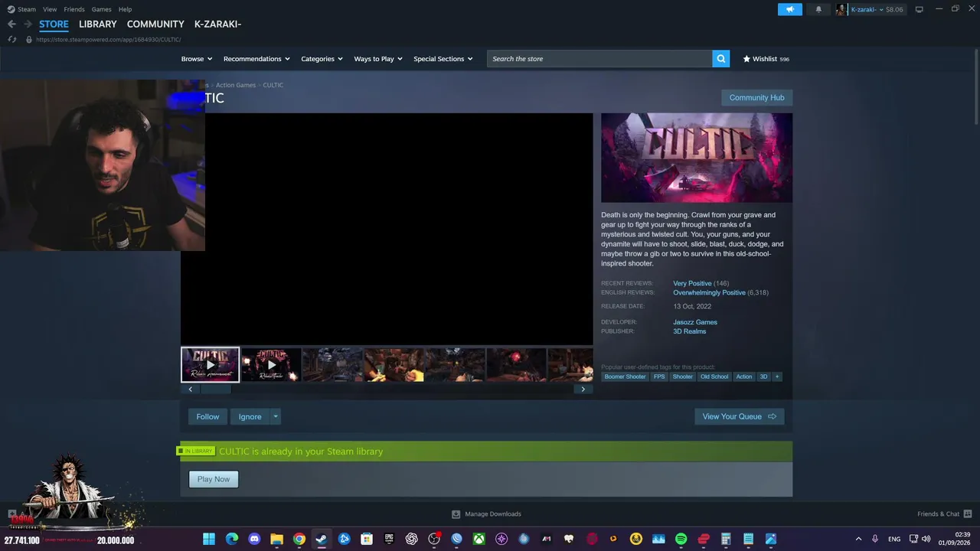Click the Ignore button

(250, 416)
